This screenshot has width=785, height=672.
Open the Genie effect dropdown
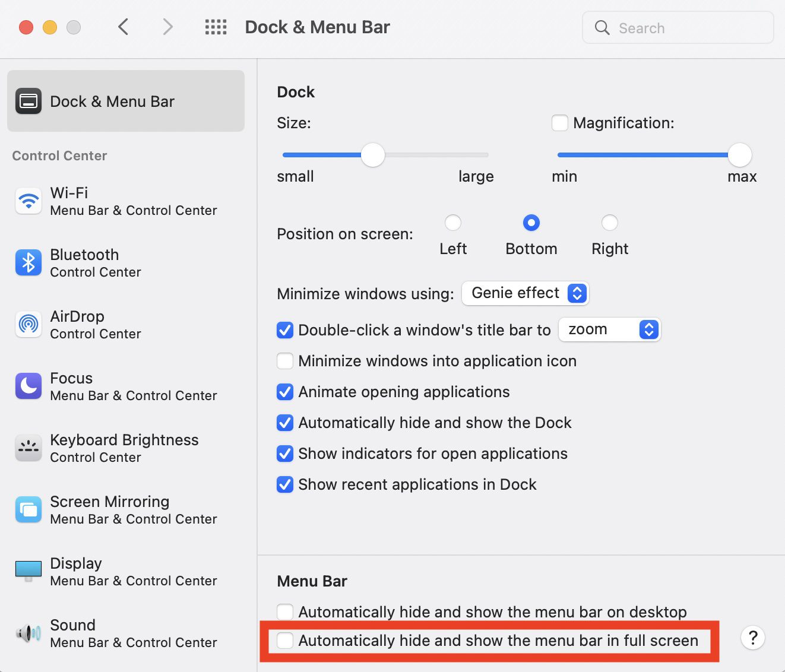525,293
